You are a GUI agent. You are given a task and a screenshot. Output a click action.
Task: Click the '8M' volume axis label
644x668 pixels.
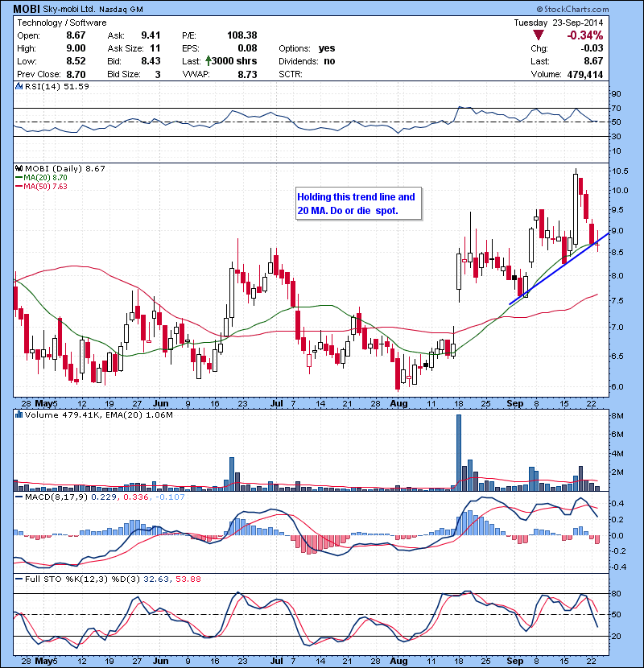[618, 416]
